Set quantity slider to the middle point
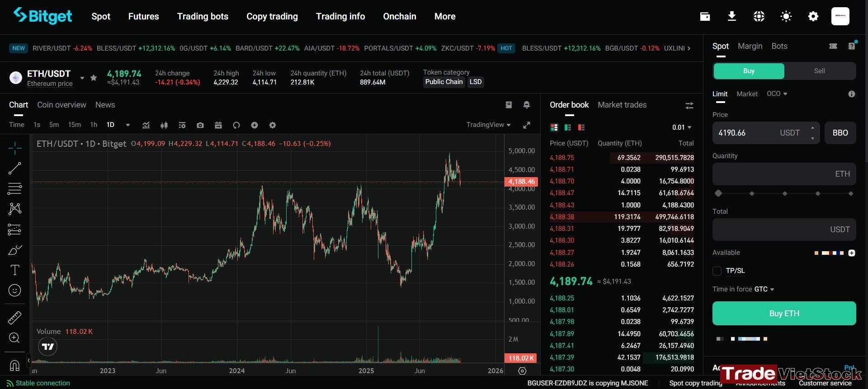868x389 pixels. pyautogui.click(x=785, y=193)
